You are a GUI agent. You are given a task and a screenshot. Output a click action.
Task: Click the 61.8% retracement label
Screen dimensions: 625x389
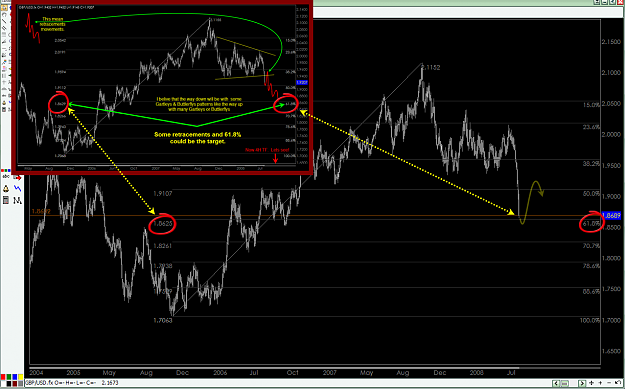(591, 224)
